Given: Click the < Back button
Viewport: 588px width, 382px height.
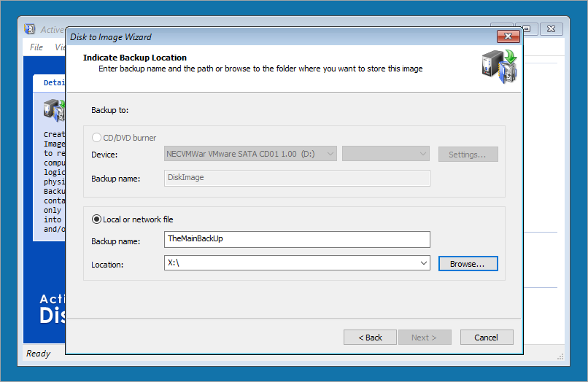Looking at the screenshot, I should tap(370, 338).
